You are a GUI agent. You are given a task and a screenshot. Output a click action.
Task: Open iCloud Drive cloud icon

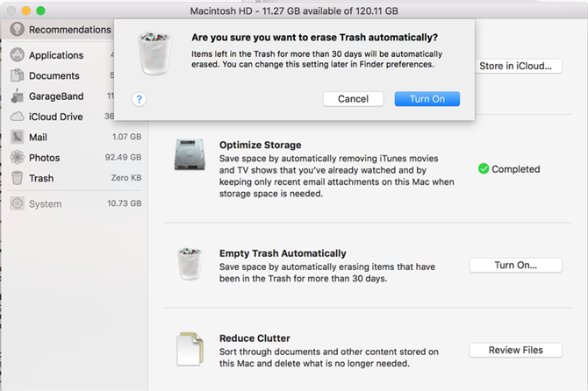pyautogui.click(x=18, y=117)
